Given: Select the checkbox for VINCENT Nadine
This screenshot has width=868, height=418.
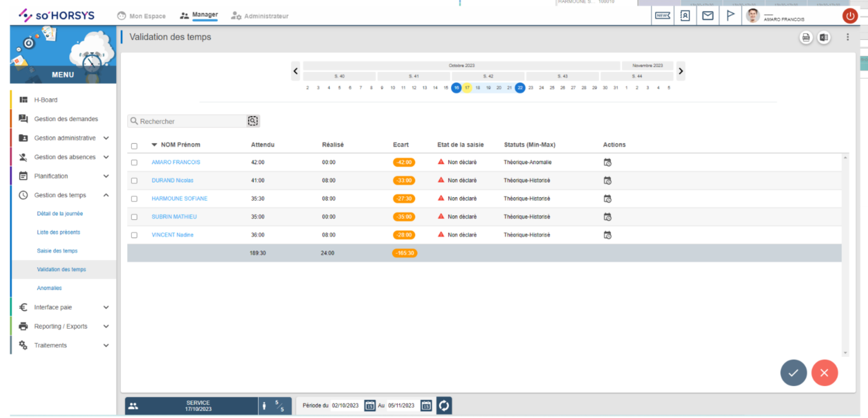Looking at the screenshot, I should (x=134, y=235).
